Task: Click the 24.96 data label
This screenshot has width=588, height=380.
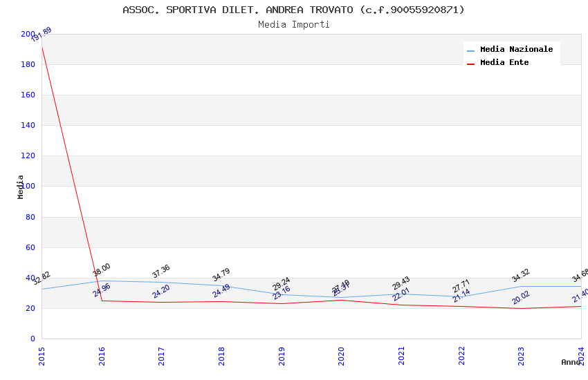Action: pyautogui.click(x=102, y=290)
